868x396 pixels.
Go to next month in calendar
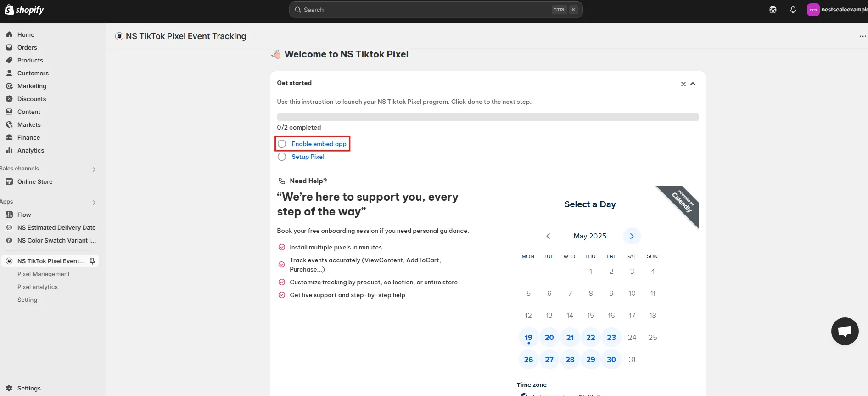(x=632, y=236)
